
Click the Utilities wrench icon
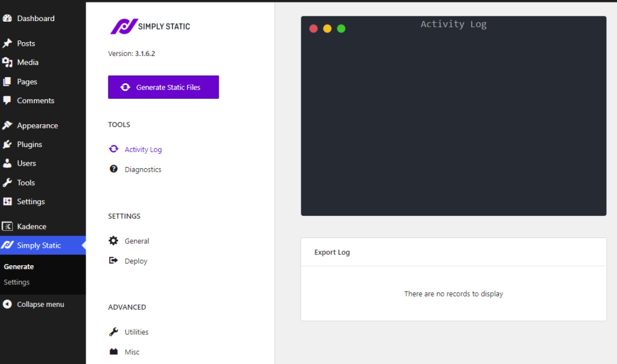coord(113,331)
